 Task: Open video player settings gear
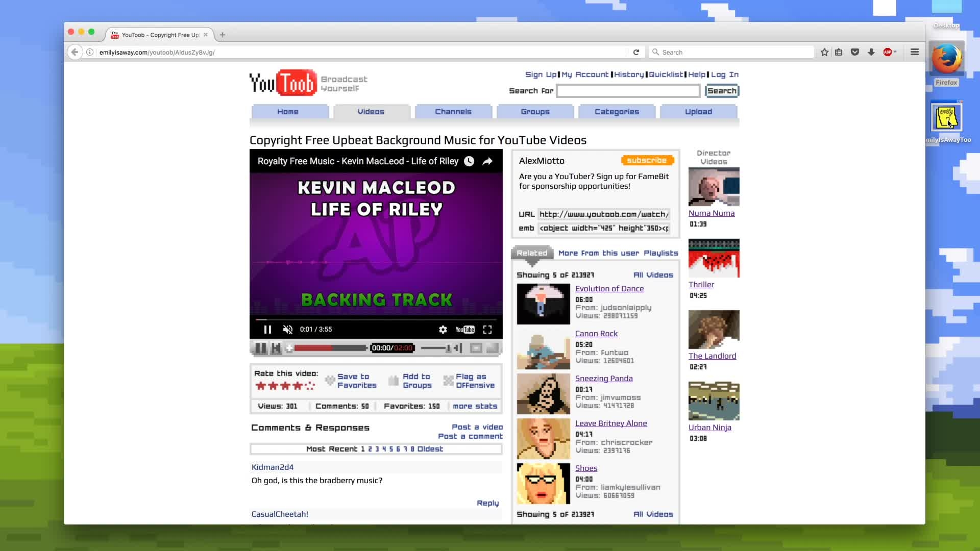[x=443, y=330]
